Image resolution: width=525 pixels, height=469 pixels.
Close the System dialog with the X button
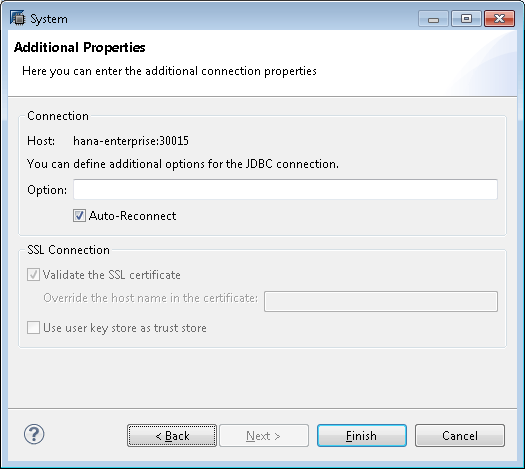[x=499, y=18]
